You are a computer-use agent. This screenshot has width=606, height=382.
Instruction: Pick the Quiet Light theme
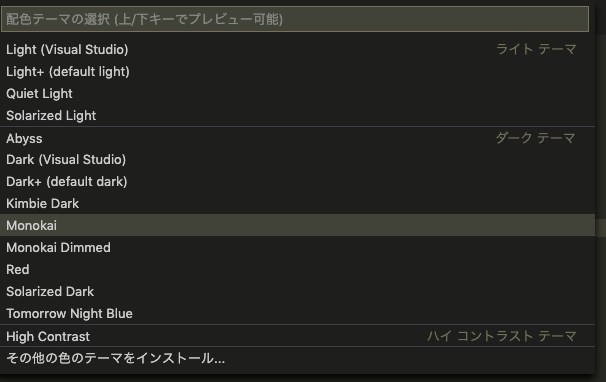(297, 94)
